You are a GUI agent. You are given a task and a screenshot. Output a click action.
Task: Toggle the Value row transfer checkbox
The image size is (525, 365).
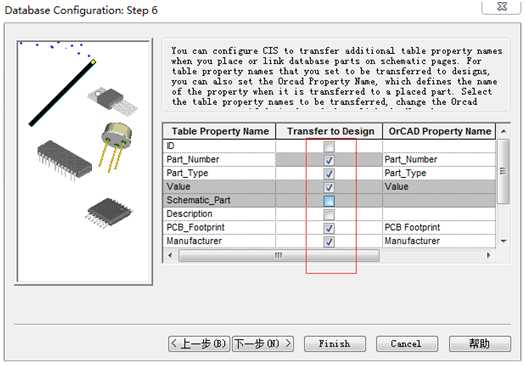[329, 187]
